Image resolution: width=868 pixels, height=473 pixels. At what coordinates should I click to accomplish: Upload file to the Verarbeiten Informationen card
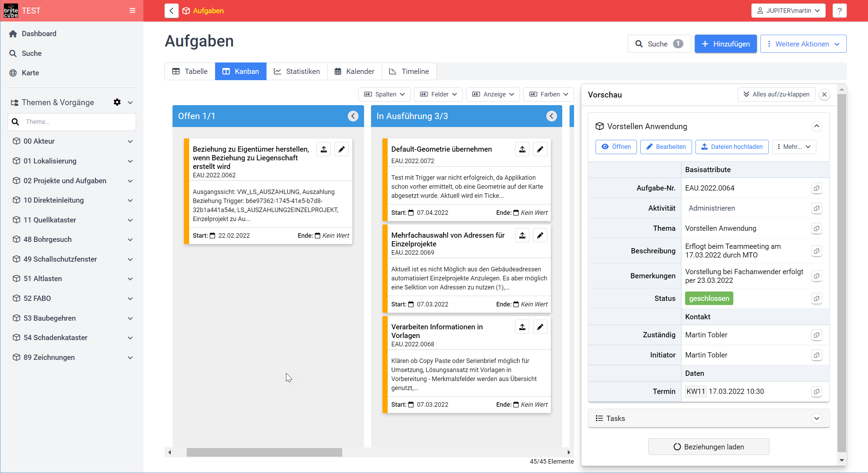pos(522,327)
